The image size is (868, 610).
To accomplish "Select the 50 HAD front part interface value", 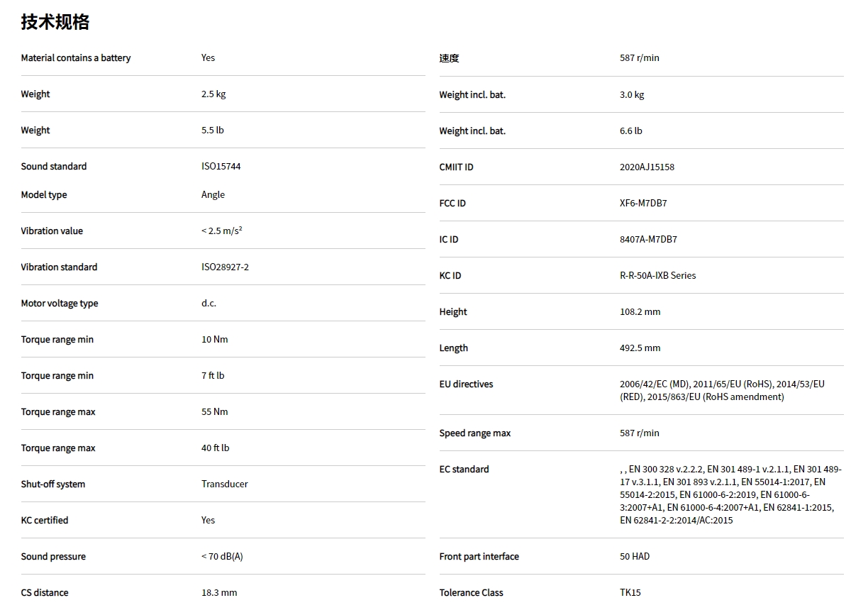I will (635, 557).
